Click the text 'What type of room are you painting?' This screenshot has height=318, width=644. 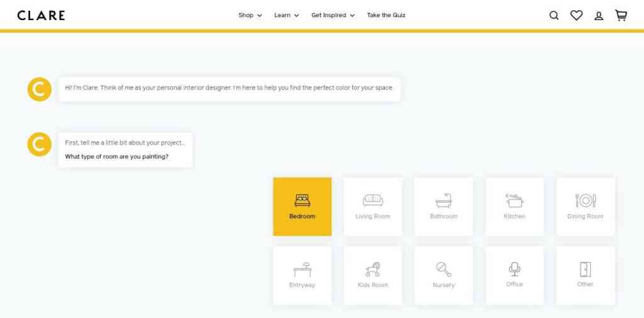pyautogui.click(x=116, y=157)
